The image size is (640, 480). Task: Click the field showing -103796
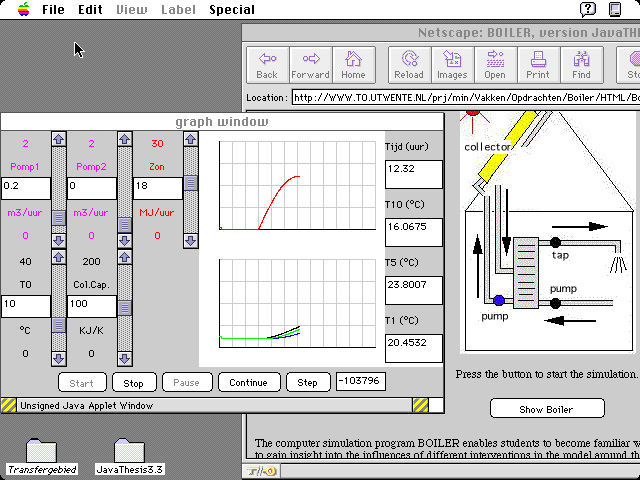pos(360,381)
